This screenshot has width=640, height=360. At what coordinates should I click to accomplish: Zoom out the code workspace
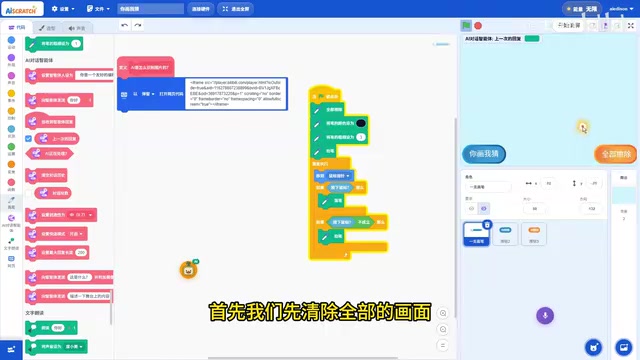pyautogui.click(x=443, y=329)
